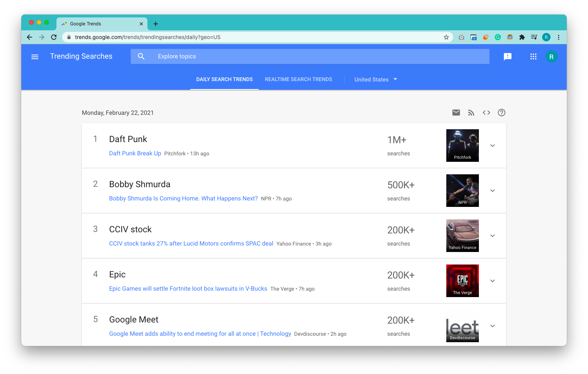Viewport: 588px width, 374px height.
Task: Click the browser address bar URL
Action: 148,37
